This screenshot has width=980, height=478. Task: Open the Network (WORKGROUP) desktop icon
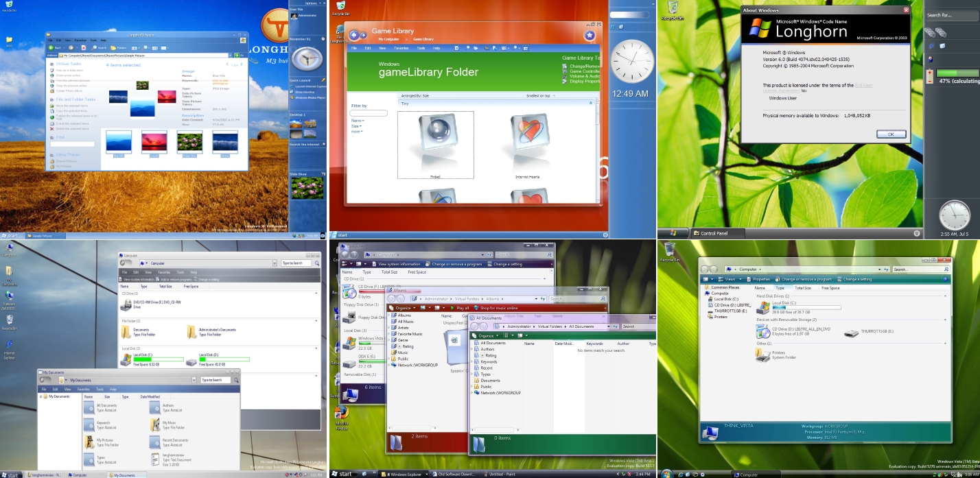click(x=9, y=299)
